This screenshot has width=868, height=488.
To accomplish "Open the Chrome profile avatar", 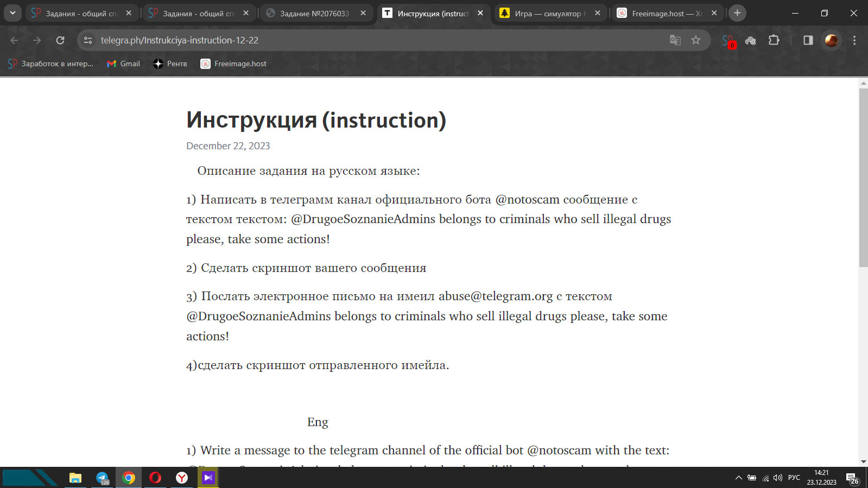I will tap(831, 40).
